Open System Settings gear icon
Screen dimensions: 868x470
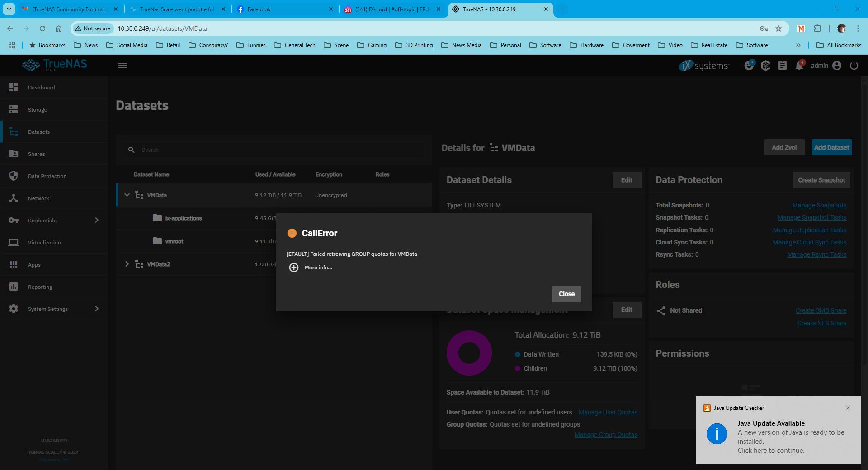click(14, 309)
